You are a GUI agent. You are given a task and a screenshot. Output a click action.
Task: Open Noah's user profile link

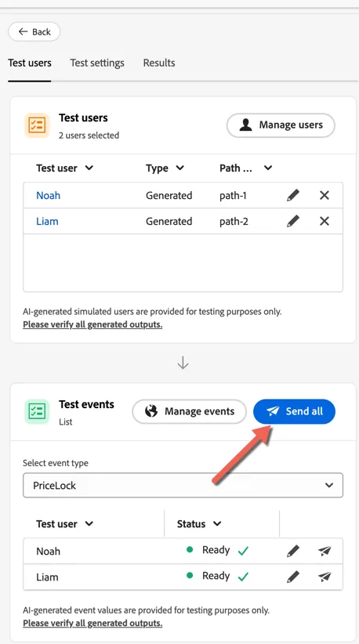pyautogui.click(x=48, y=196)
